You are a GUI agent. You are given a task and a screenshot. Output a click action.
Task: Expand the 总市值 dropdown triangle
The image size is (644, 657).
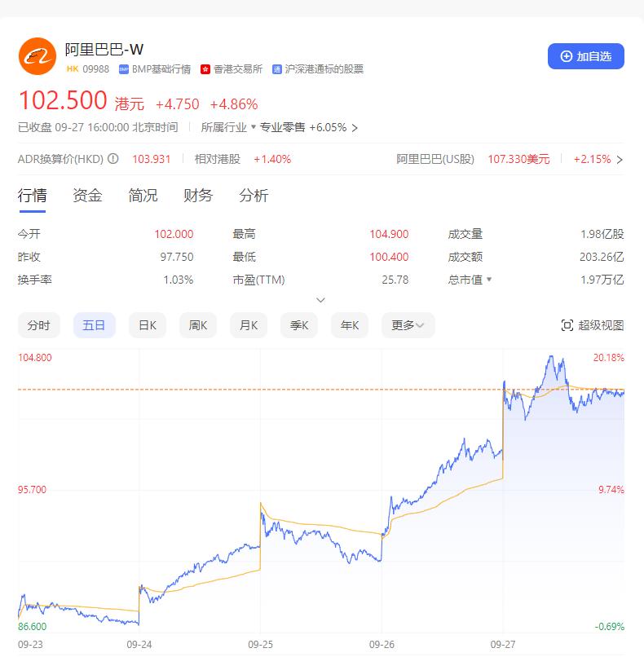489,279
